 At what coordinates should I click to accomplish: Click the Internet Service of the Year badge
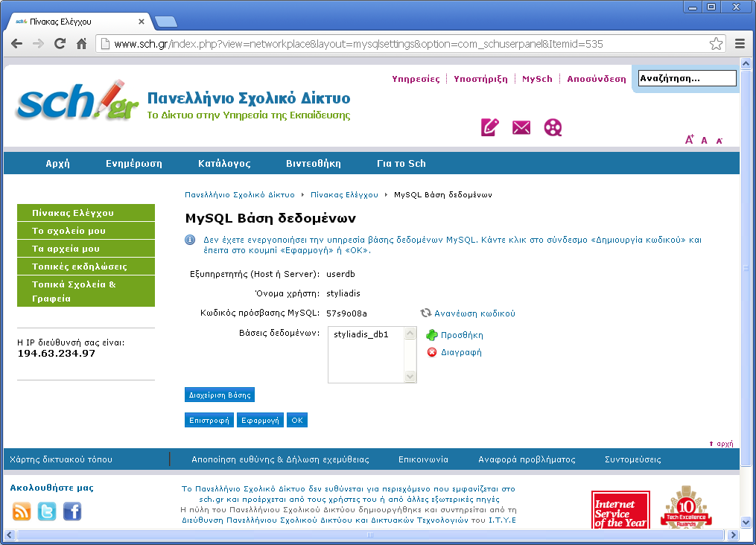(620, 510)
